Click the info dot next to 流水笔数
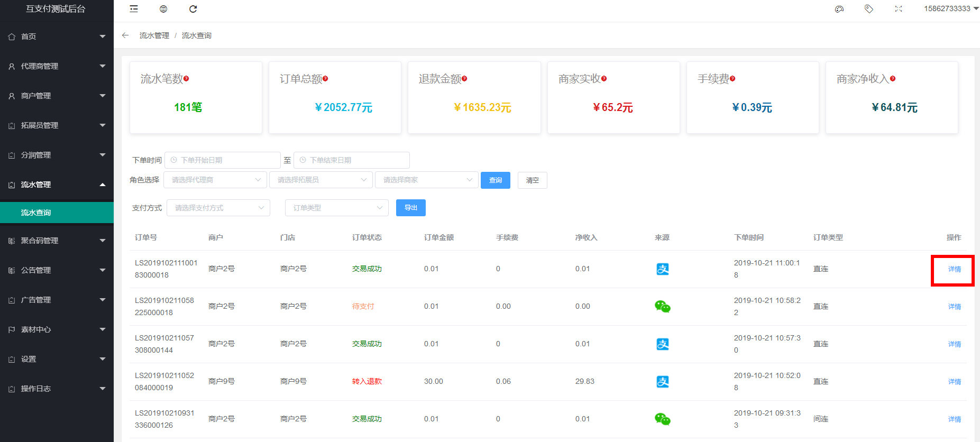 pyautogui.click(x=186, y=79)
